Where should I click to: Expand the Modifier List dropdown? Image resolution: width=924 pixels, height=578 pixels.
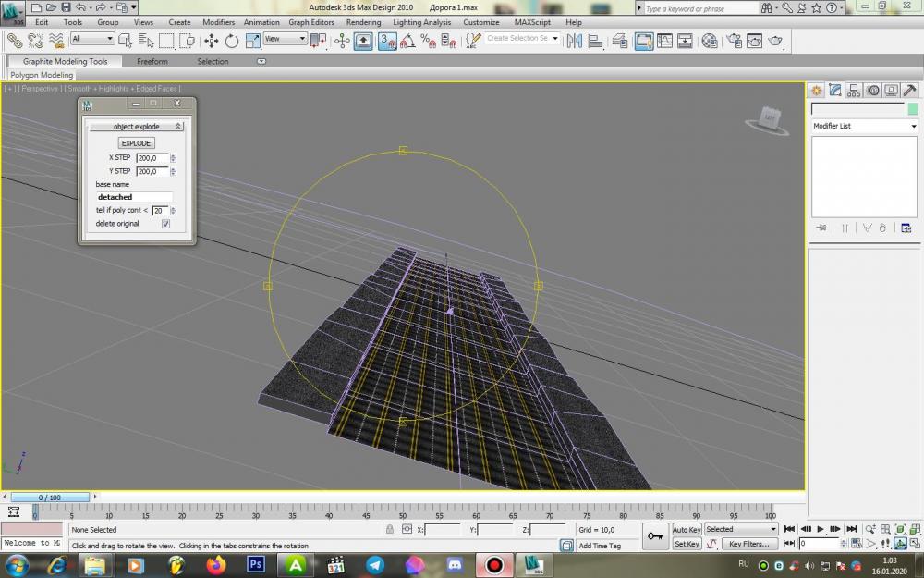click(865, 126)
